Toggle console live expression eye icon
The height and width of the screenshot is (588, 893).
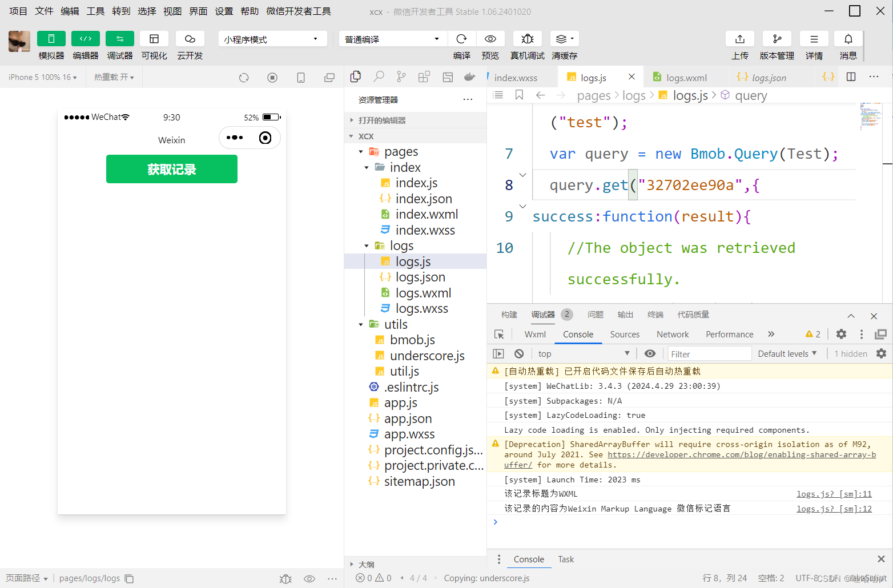[x=650, y=353]
